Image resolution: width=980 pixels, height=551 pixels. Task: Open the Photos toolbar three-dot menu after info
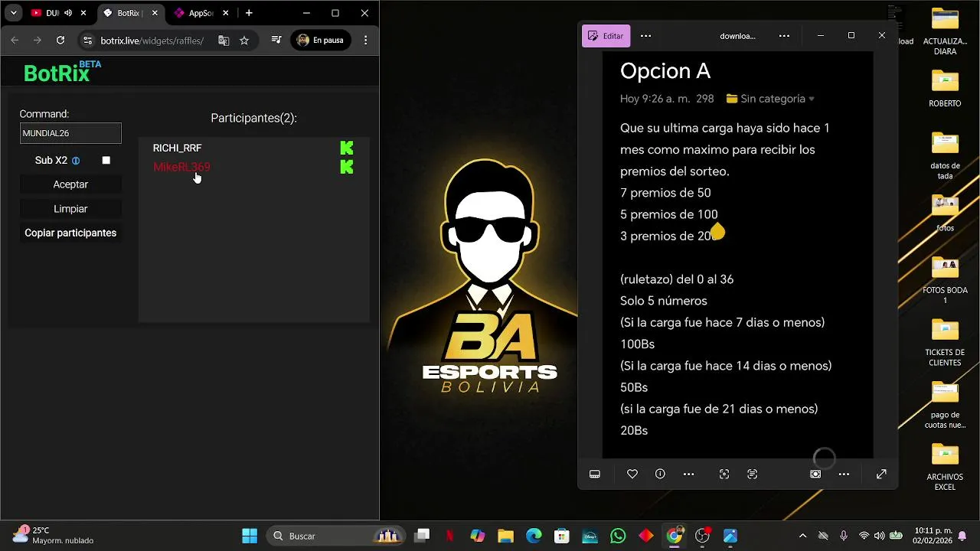tap(688, 474)
